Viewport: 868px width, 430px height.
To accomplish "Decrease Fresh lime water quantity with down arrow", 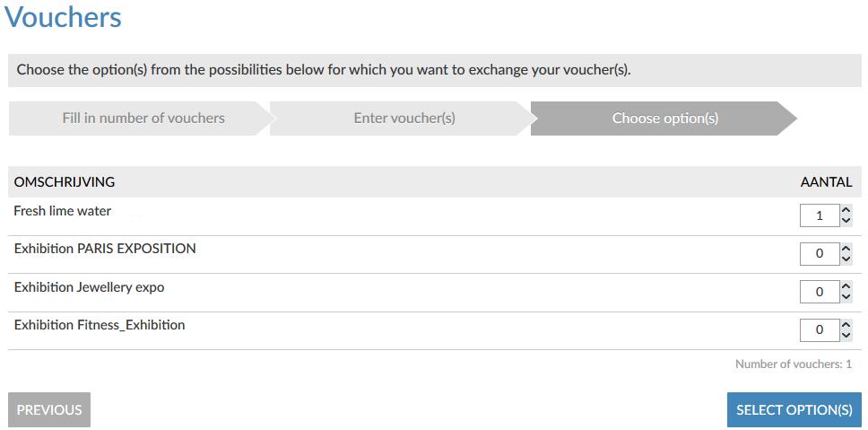I will [846, 221].
